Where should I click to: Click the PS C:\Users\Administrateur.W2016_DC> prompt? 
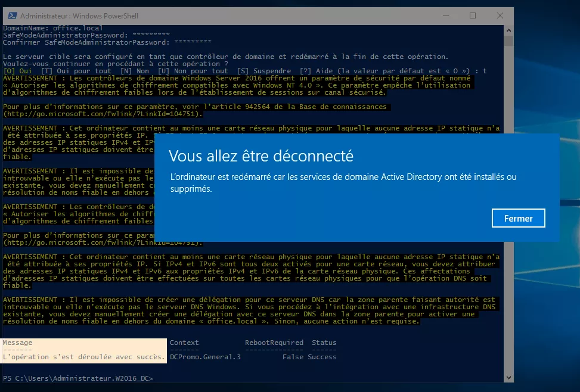pos(78,378)
